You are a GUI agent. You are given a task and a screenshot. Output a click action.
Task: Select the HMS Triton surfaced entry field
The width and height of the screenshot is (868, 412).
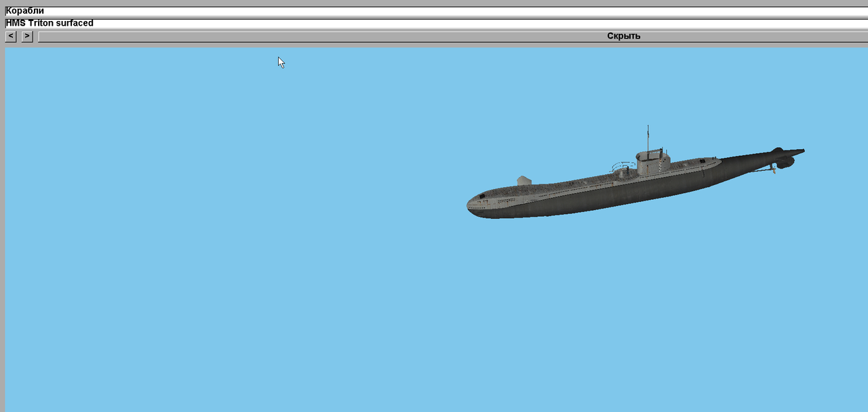click(436, 23)
